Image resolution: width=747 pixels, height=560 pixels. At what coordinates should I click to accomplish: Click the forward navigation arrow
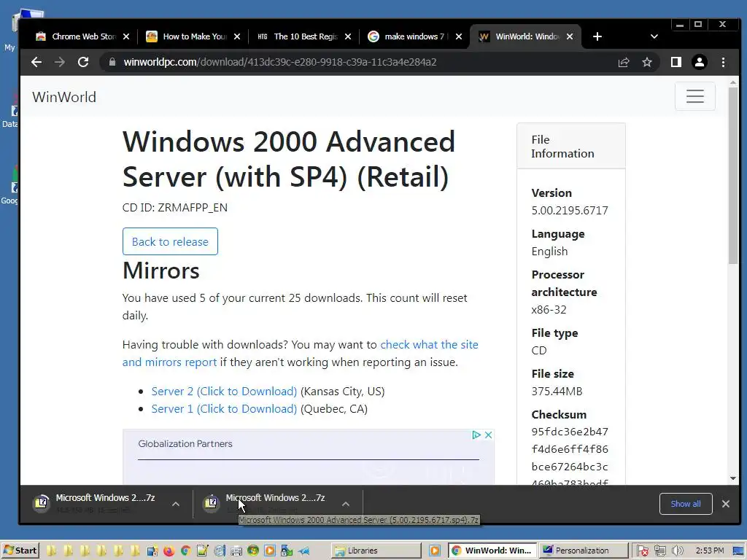[60, 62]
